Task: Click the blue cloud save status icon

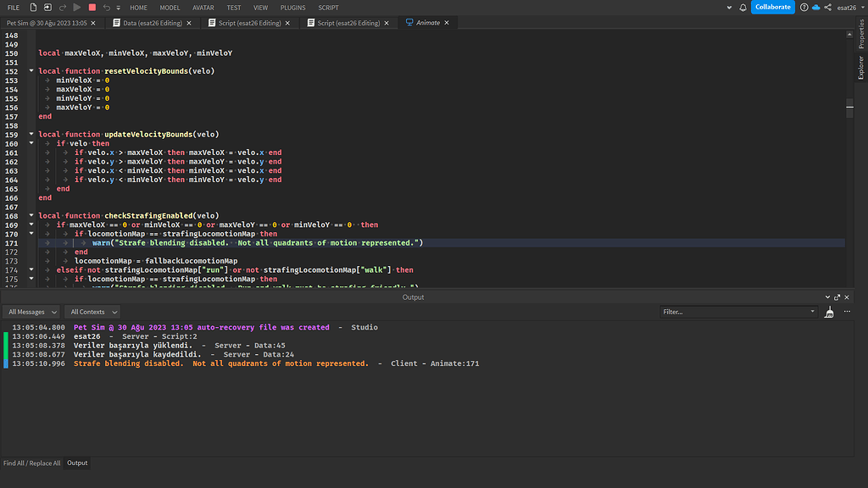Action: [815, 7]
